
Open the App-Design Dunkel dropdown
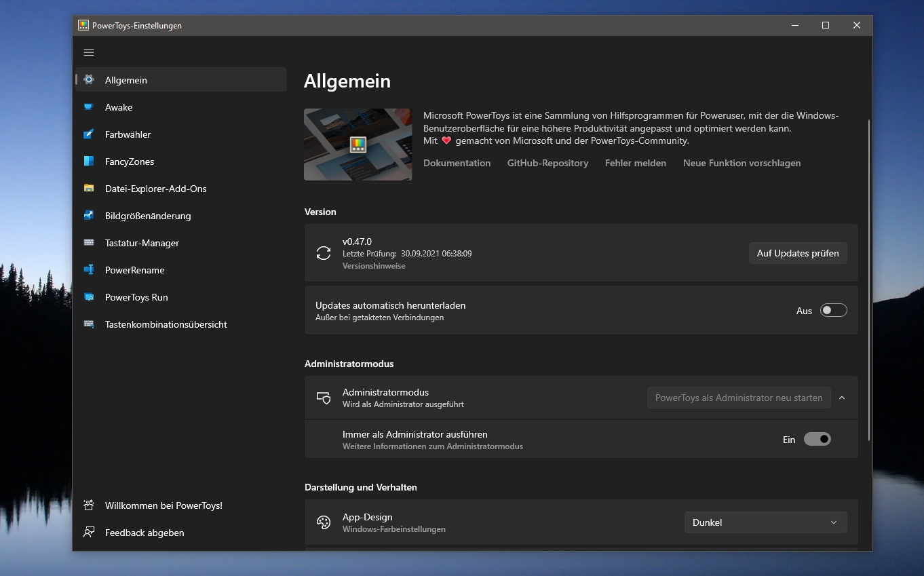[x=765, y=522]
